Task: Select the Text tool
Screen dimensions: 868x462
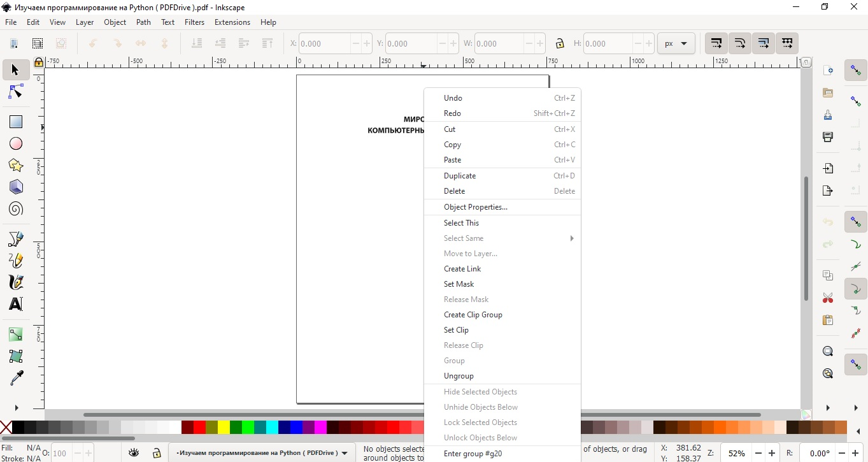Action: [16, 304]
